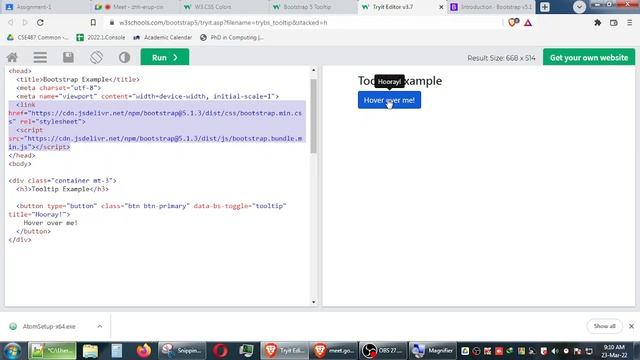Open the tab search dropdown arrow

(579, 7)
